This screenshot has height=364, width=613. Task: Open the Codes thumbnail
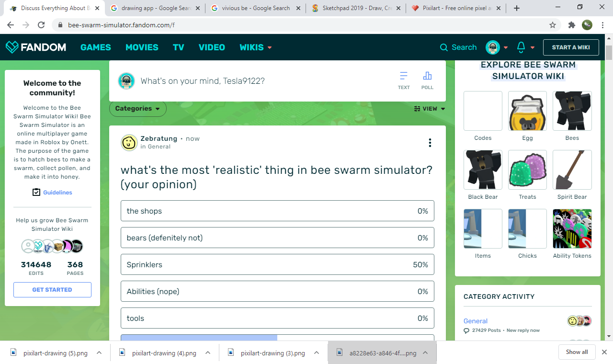[x=483, y=111]
